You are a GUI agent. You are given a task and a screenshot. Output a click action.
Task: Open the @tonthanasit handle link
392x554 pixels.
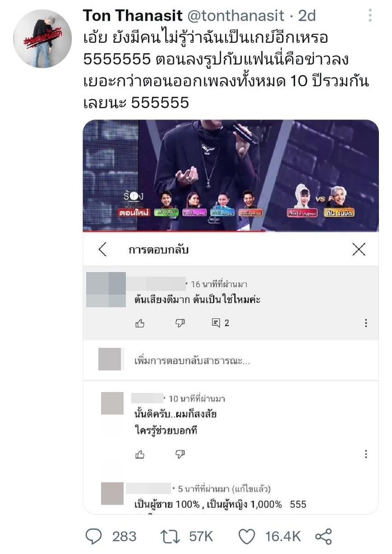coord(236,16)
